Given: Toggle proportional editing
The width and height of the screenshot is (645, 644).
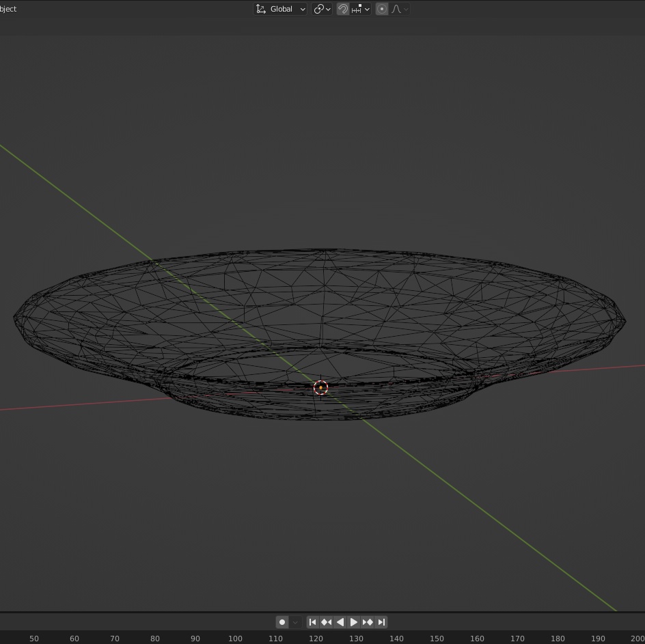Looking at the screenshot, I should tap(382, 9).
